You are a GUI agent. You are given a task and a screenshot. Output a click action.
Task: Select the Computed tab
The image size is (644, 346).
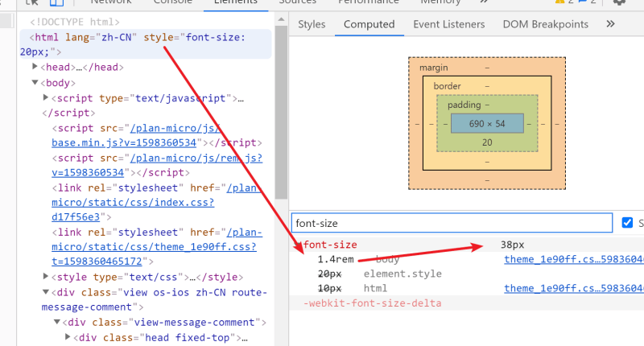point(369,24)
